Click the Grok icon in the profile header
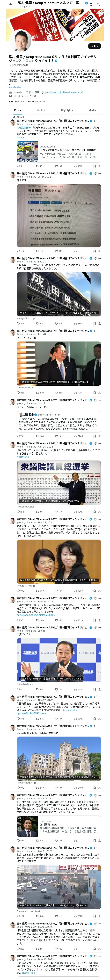110x980 pixels. pyautogui.click(x=91, y=4)
